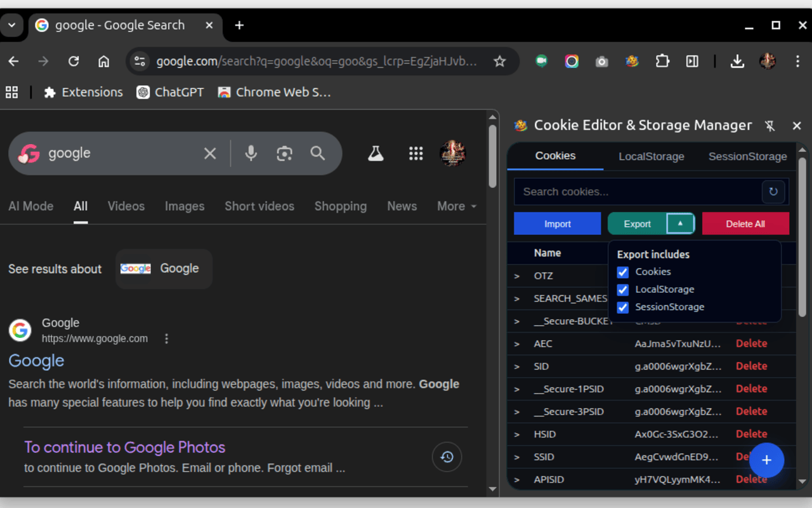Viewport: 812px width, 508px height.
Task: Open the Chrome three-dot menu
Action: point(797,62)
